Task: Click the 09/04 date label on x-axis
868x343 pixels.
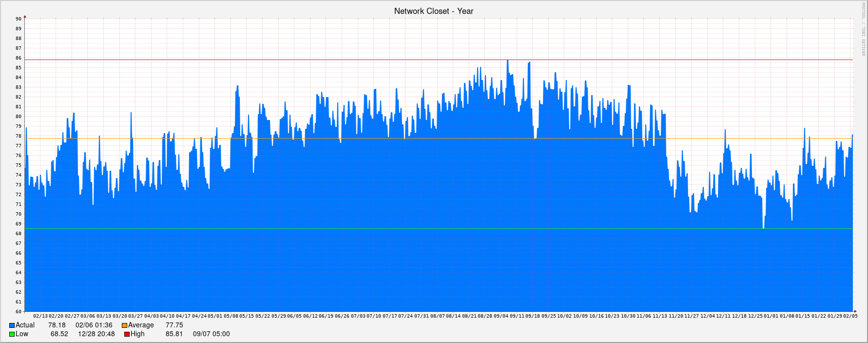Action: pyautogui.click(x=501, y=316)
